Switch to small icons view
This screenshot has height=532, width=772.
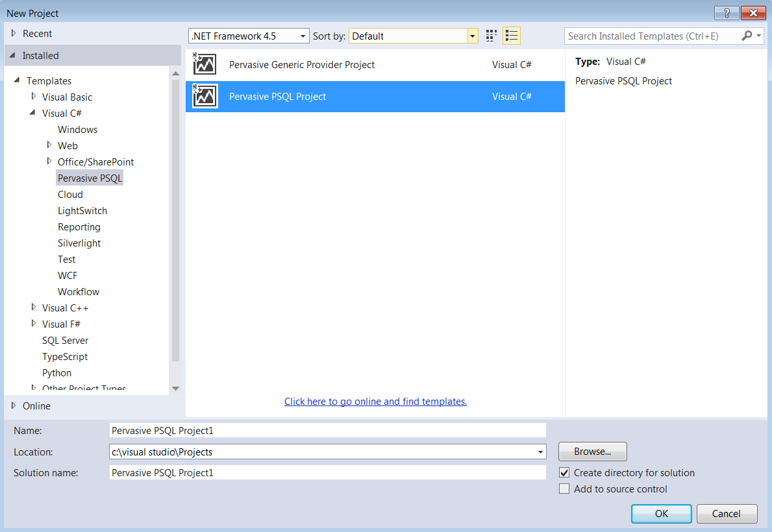[x=492, y=36]
